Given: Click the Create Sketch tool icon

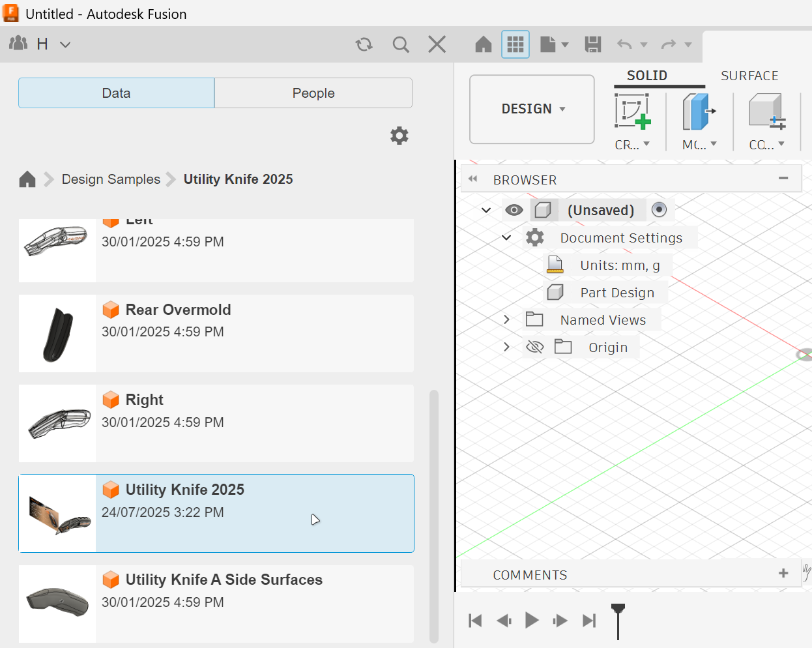Looking at the screenshot, I should pyautogui.click(x=633, y=111).
